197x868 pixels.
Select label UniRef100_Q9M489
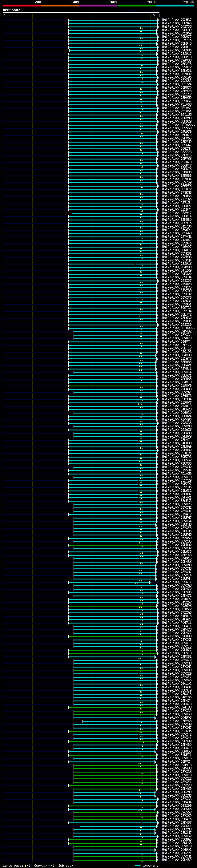(x=177, y=860)
